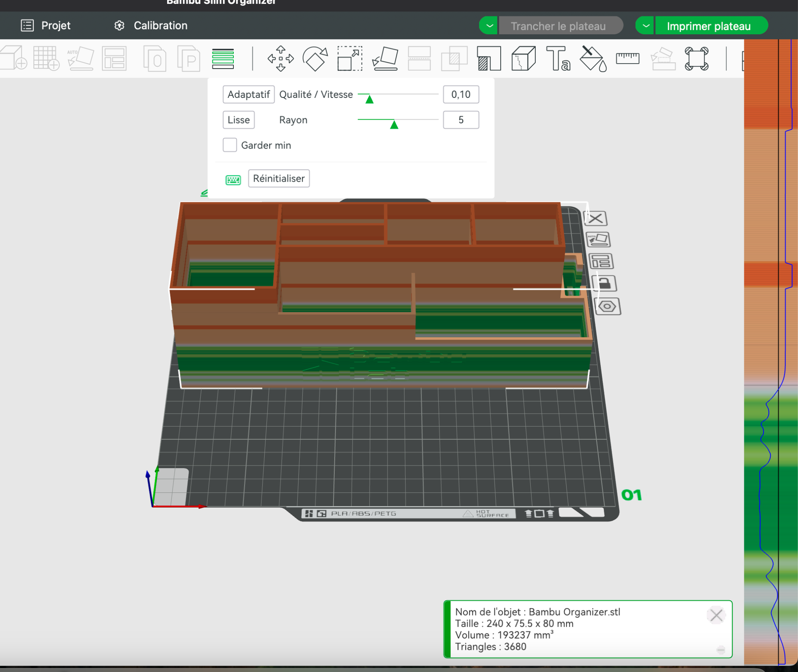Click the Auto orient toolbar icon
The width and height of the screenshot is (798, 672).
click(x=81, y=58)
